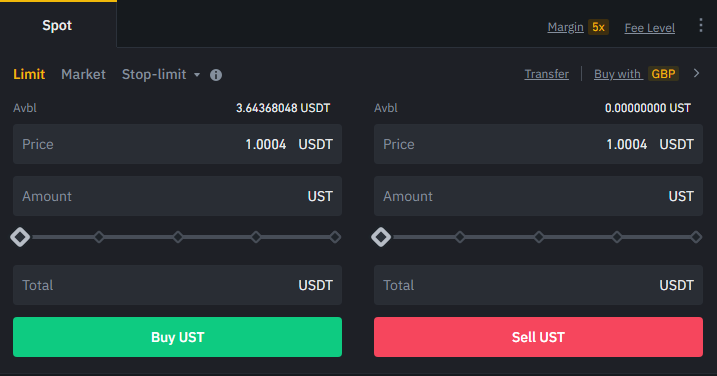Screen dimensions: 717x376
Task: Set buy slider to 100% marker
Action: pyautogui.click(x=335, y=237)
